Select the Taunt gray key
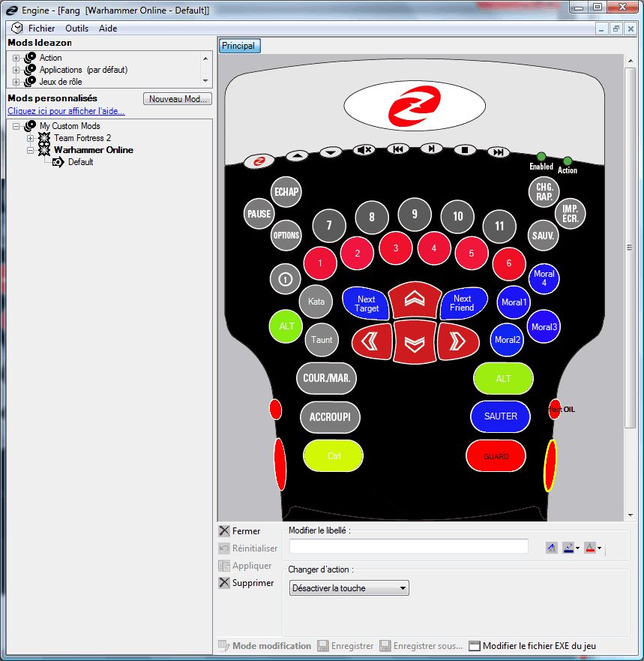 click(x=322, y=340)
